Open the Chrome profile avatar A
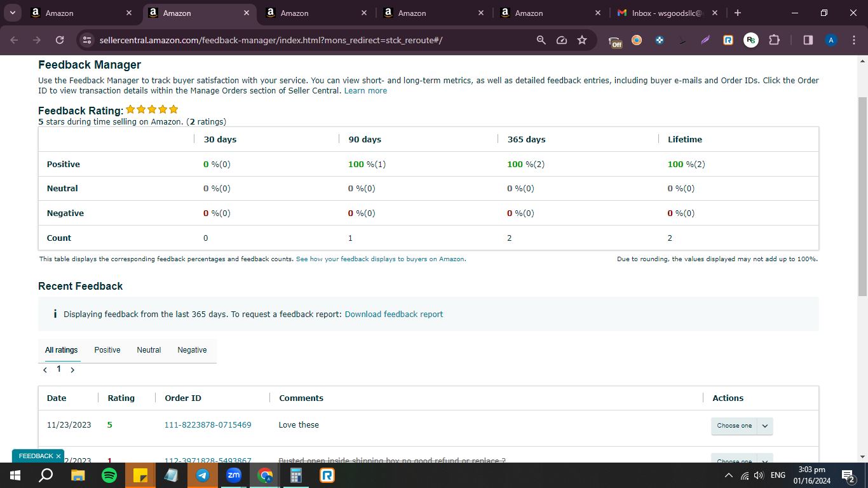This screenshot has width=868, height=488. pyautogui.click(x=831, y=40)
